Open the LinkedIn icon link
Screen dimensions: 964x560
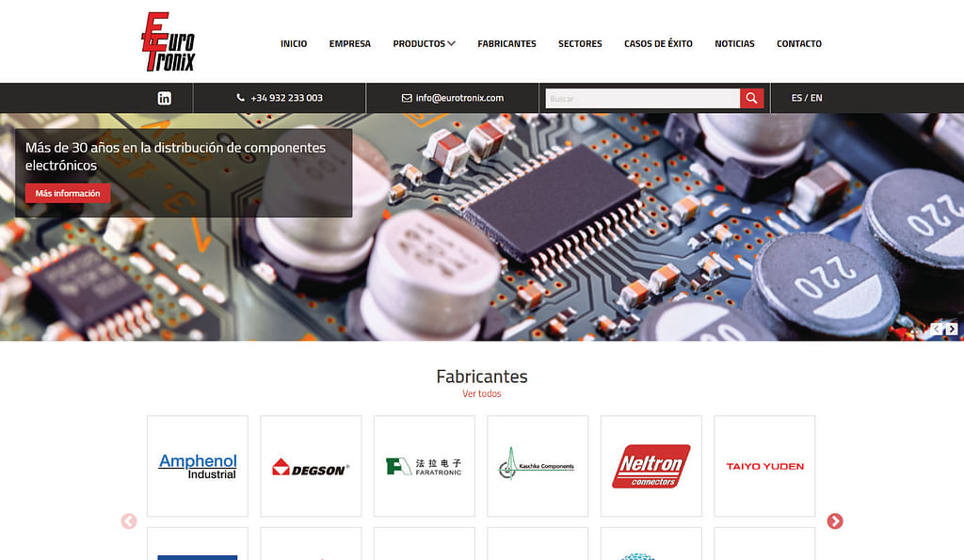(165, 98)
